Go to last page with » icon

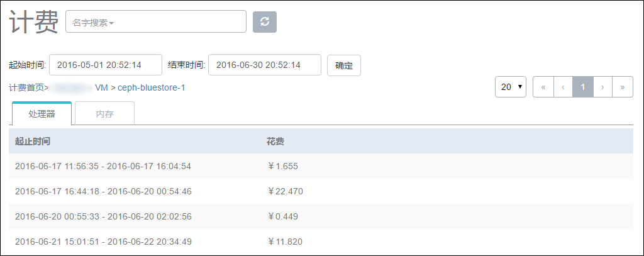[623, 87]
